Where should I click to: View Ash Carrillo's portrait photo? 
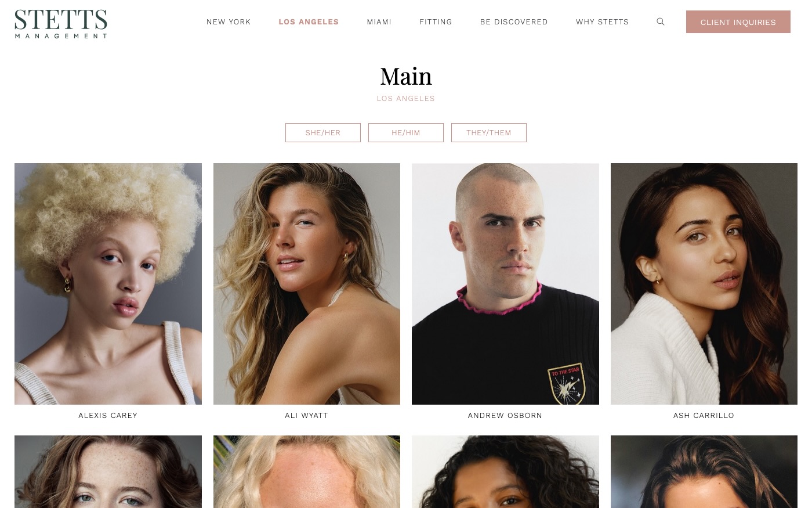[x=704, y=284]
